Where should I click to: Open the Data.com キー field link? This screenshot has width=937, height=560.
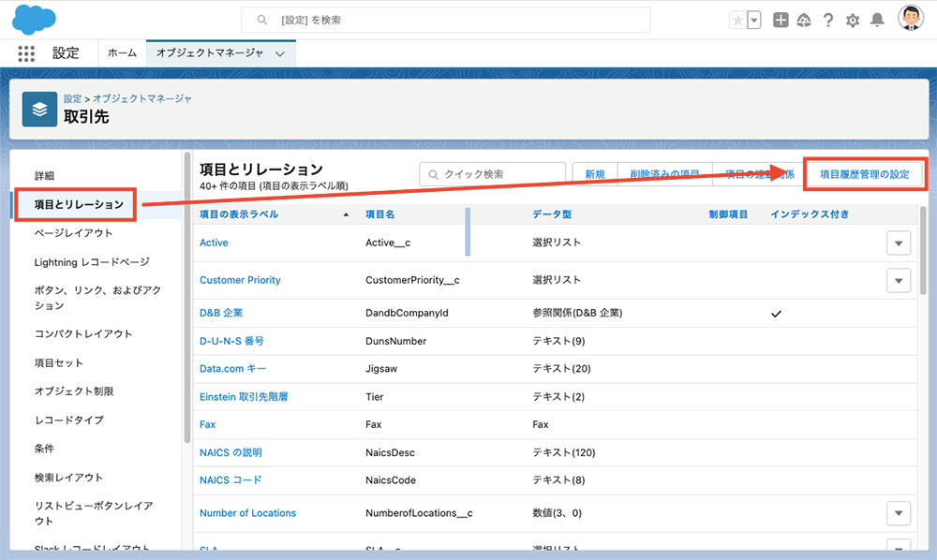pos(233,369)
